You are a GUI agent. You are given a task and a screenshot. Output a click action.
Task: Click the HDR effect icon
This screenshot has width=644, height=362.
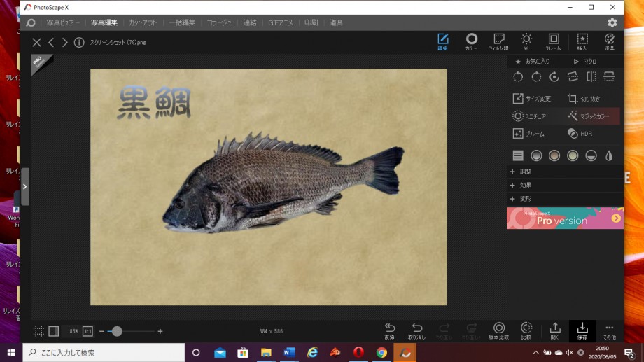[580, 133]
